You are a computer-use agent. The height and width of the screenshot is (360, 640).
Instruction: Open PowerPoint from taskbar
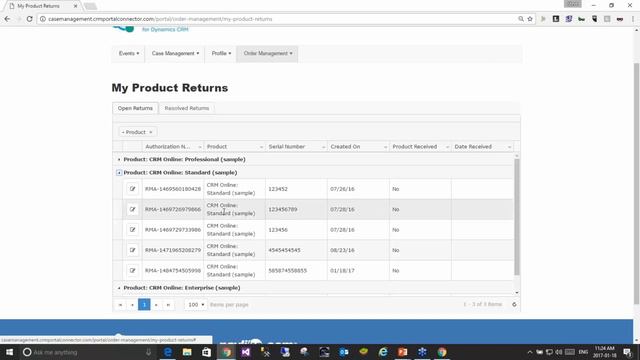[402, 352]
